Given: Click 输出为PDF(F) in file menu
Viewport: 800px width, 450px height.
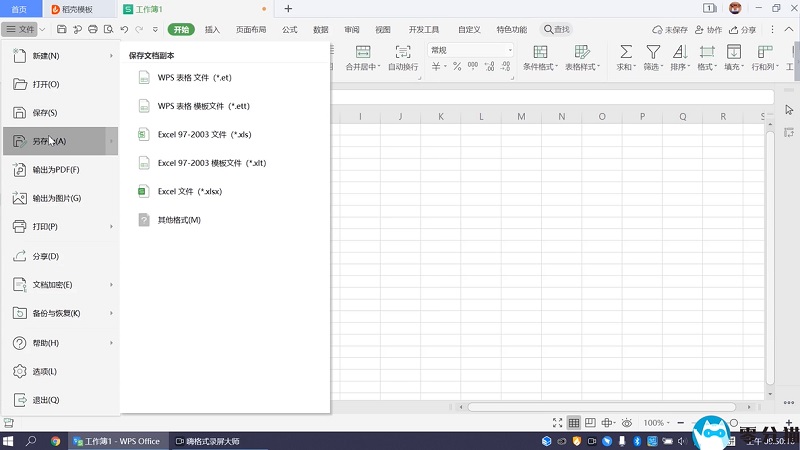Looking at the screenshot, I should click(x=56, y=170).
